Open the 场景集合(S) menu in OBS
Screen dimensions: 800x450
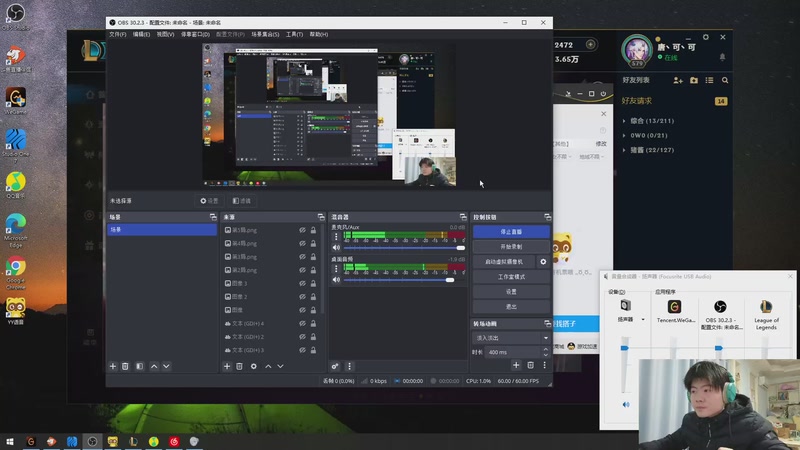265,34
